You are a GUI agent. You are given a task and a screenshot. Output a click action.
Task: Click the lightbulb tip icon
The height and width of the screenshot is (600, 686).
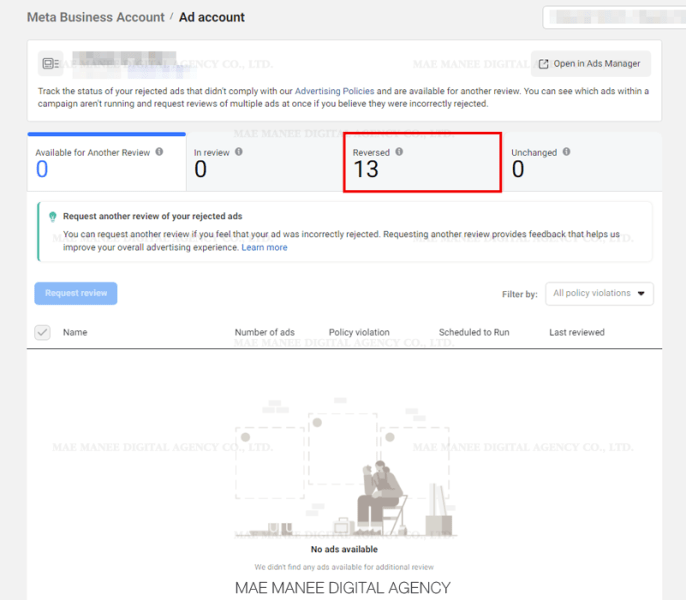coord(53,216)
